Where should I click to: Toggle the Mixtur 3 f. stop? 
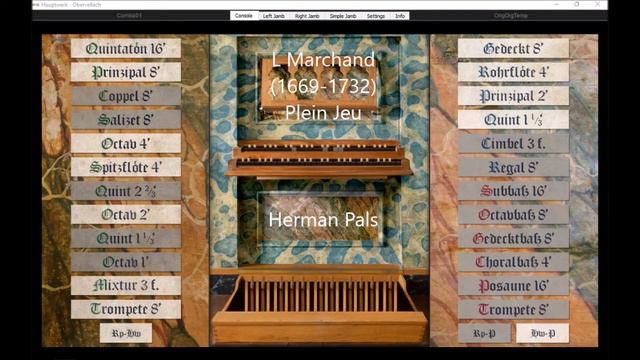point(126,285)
